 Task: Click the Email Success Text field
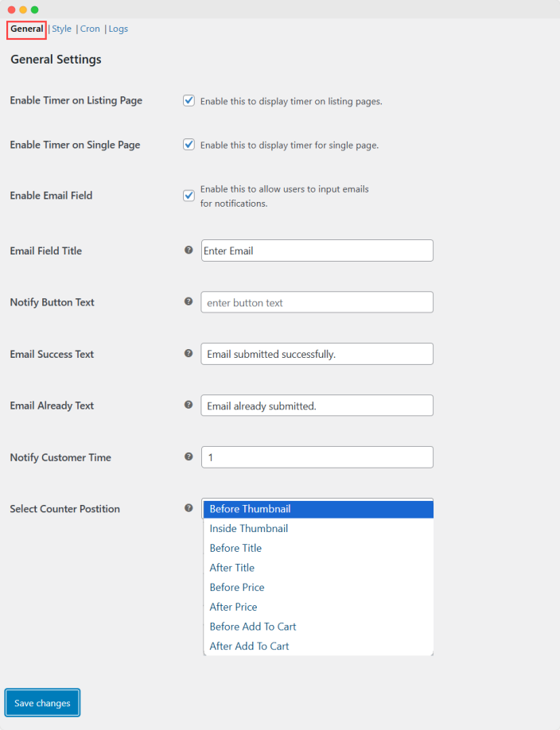[317, 354]
